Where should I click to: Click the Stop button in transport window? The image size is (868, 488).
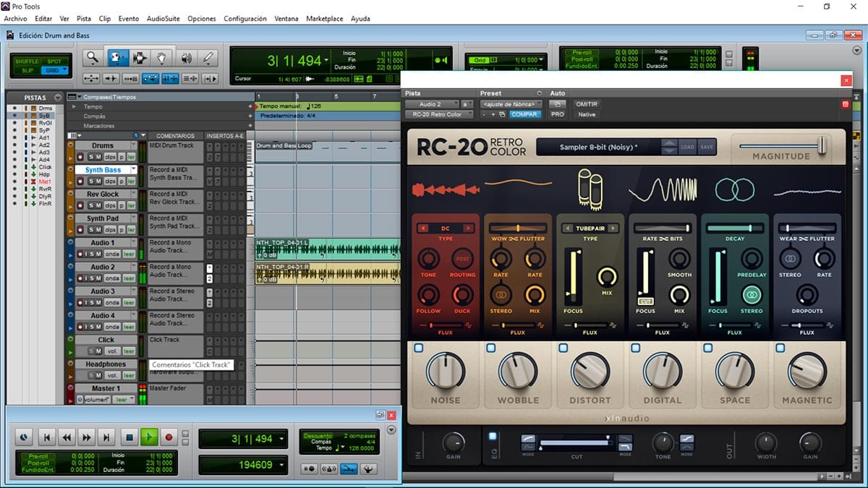129,437
